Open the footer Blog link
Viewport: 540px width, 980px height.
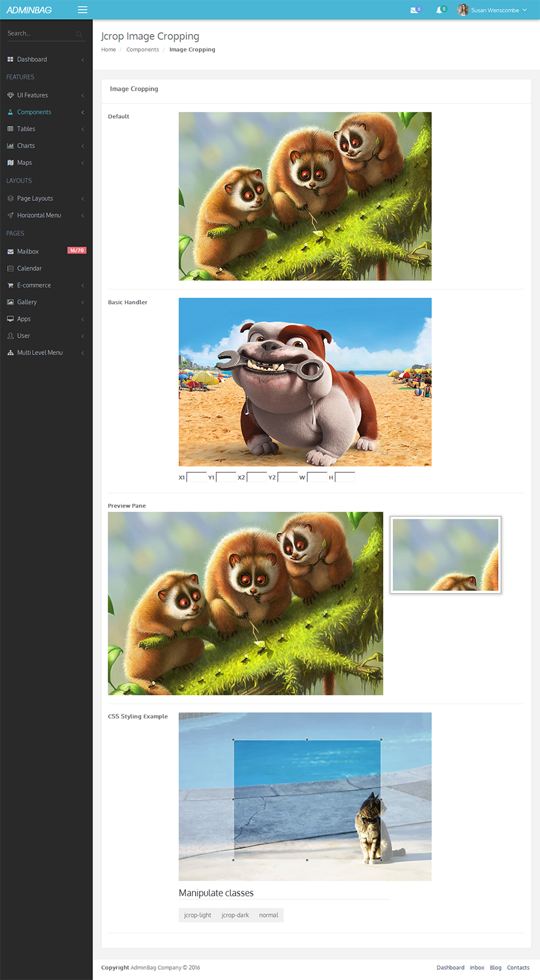pyautogui.click(x=496, y=967)
